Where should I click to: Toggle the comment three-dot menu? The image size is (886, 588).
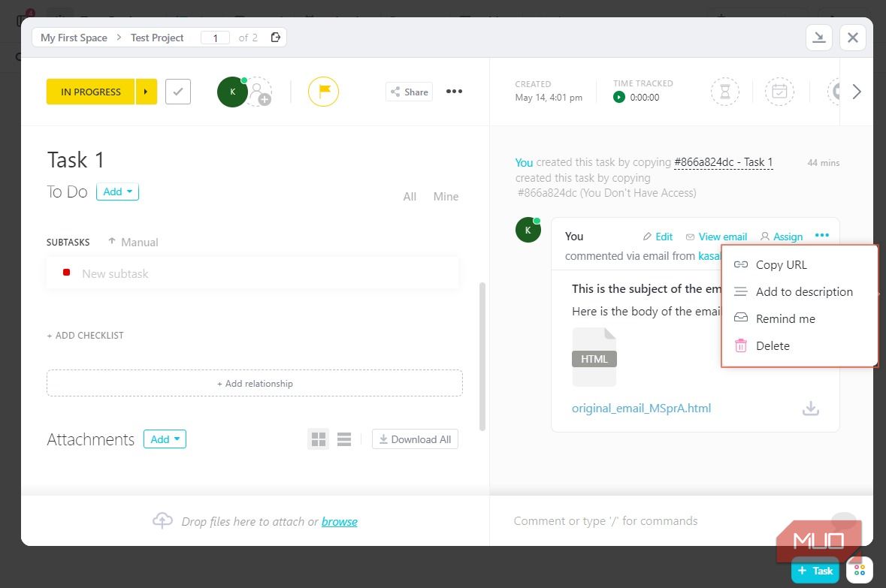pos(822,235)
